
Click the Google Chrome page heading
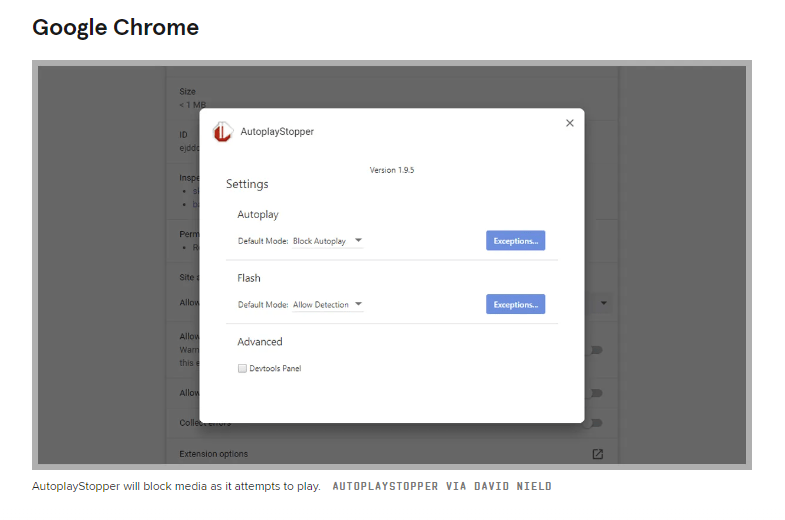coord(116,27)
